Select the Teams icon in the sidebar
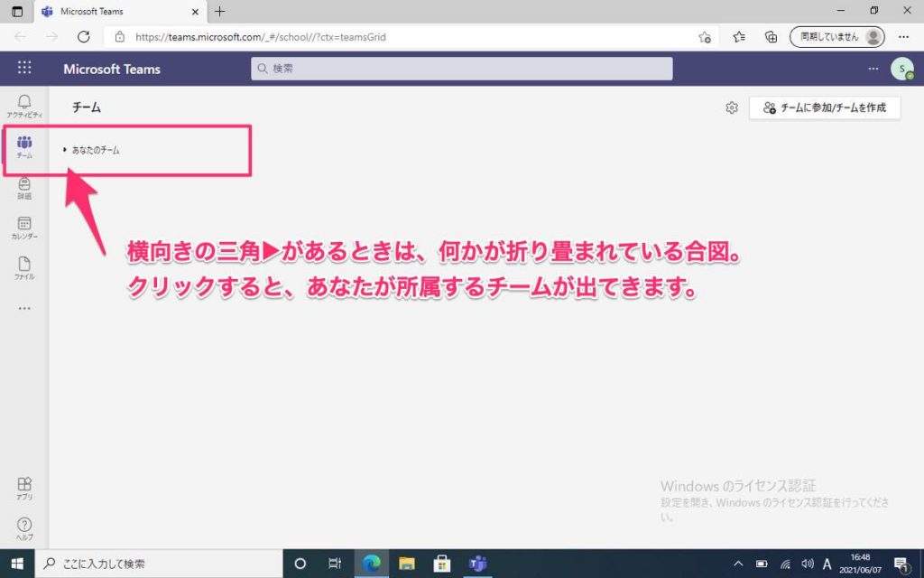Image resolution: width=924 pixels, height=578 pixels. coord(24,147)
